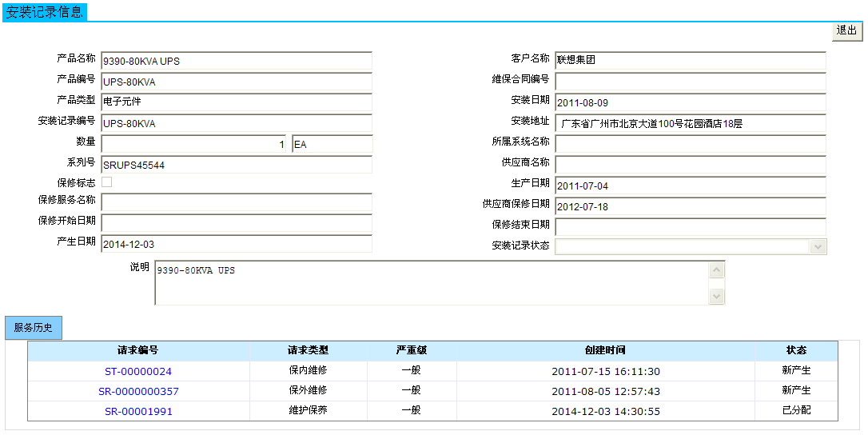868x435 pixels.
Task: Click the 状态 column header
Action: click(x=796, y=351)
